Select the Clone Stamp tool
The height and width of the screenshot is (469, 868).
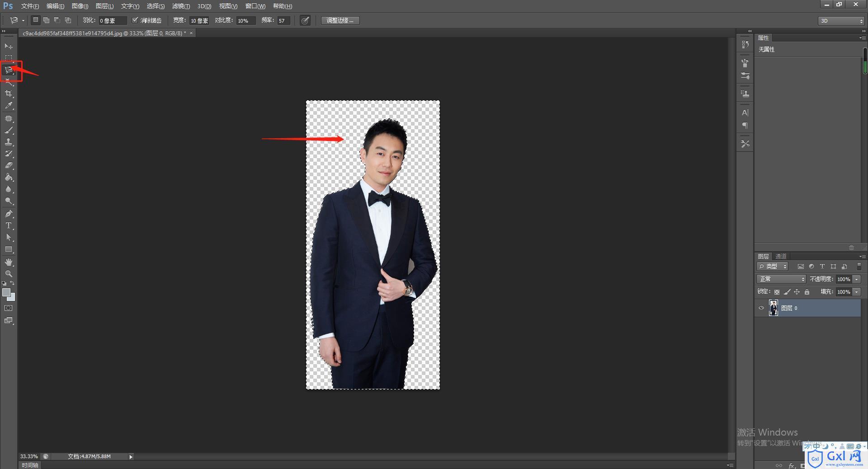[9, 142]
